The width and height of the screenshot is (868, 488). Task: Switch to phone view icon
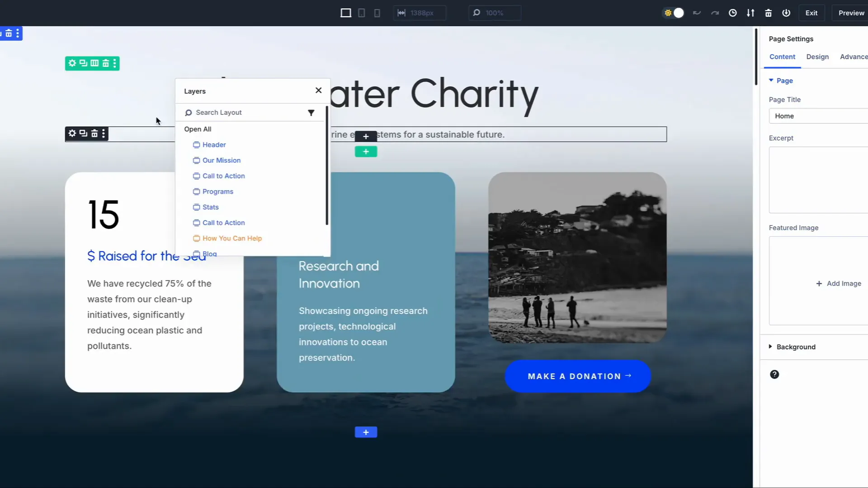[377, 13]
